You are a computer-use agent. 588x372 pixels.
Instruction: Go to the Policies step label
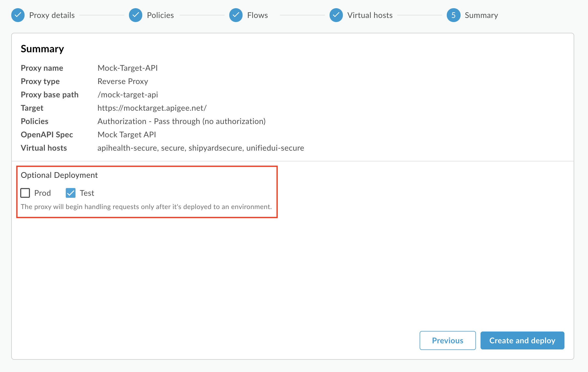click(x=160, y=15)
